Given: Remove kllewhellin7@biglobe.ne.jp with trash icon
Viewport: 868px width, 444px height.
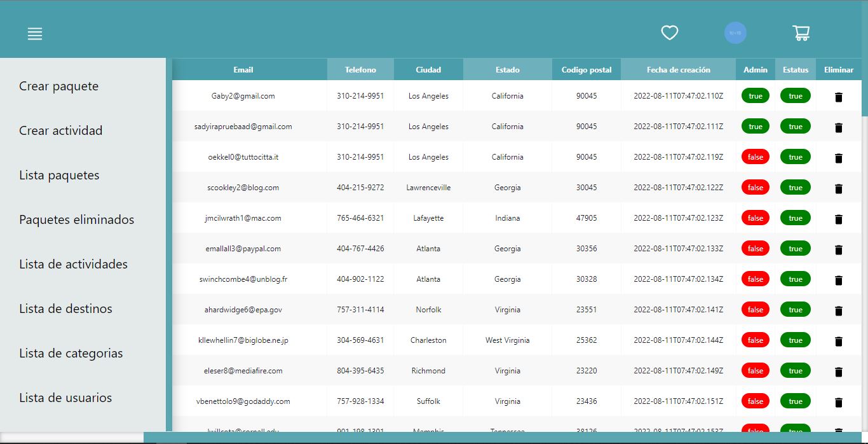Looking at the screenshot, I should pyautogui.click(x=838, y=341).
